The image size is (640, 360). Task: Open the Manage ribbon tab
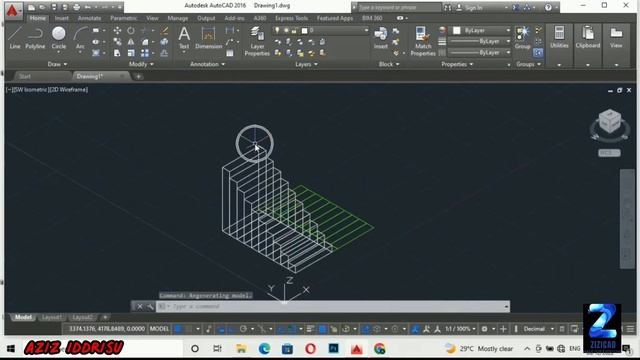click(x=178, y=18)
